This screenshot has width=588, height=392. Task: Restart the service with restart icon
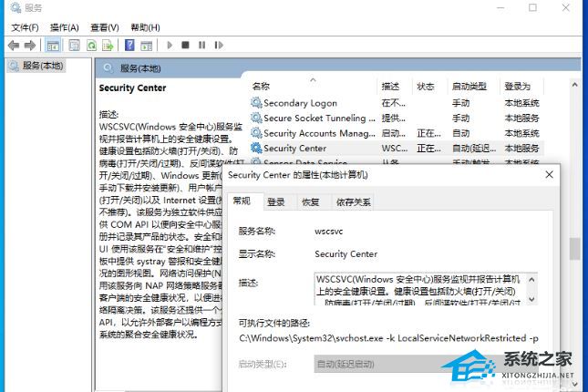[219, 46]
